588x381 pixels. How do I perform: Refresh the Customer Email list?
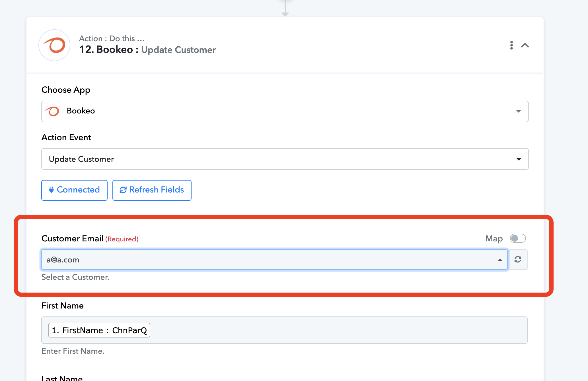pos(518,260)
